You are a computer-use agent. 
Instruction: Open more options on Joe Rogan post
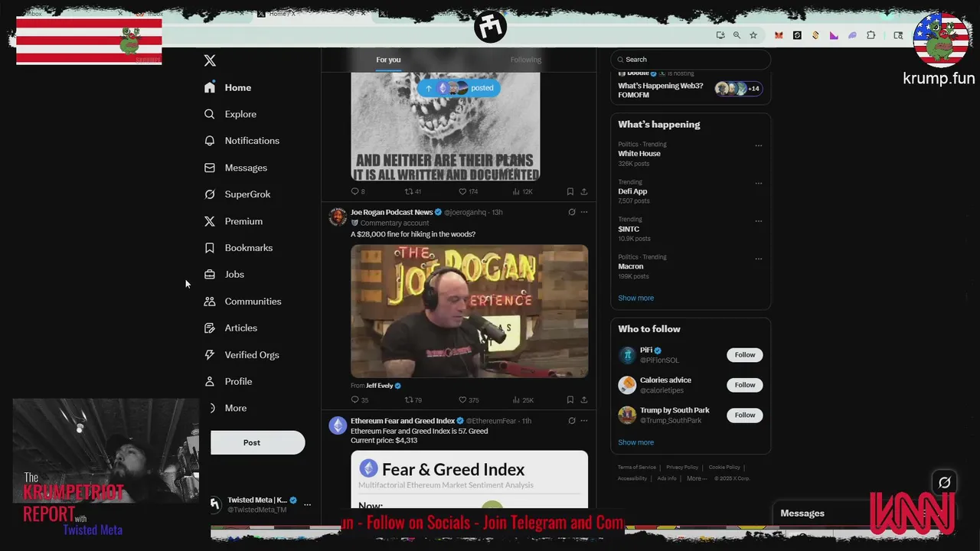point(584,212)
